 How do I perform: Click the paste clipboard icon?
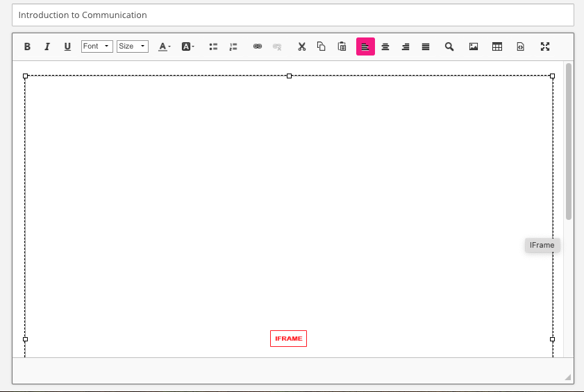point(342,46)
